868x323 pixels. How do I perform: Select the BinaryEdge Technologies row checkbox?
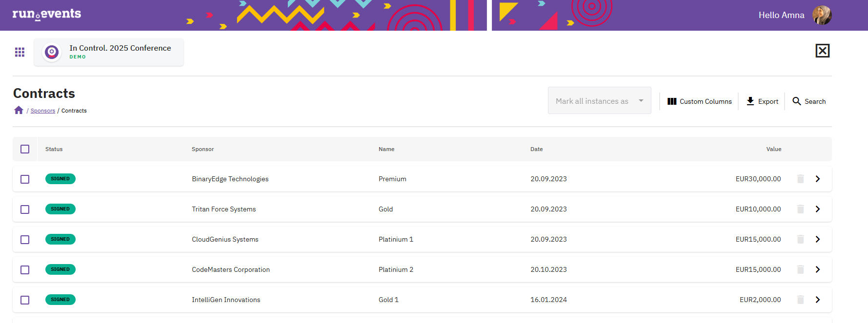25,179
